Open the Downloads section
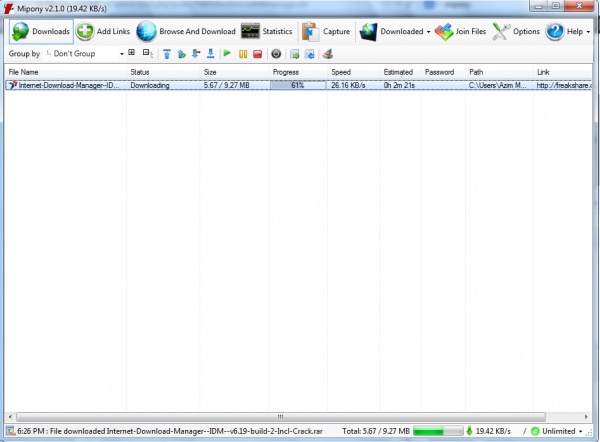The height and width of the screenshot is (442, 600). (41, 31)
